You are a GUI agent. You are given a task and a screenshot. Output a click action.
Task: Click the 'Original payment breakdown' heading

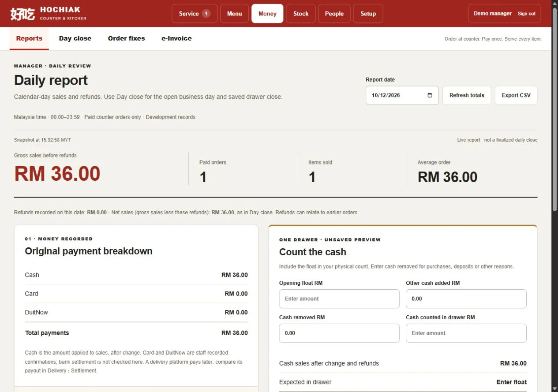[89, 251]
